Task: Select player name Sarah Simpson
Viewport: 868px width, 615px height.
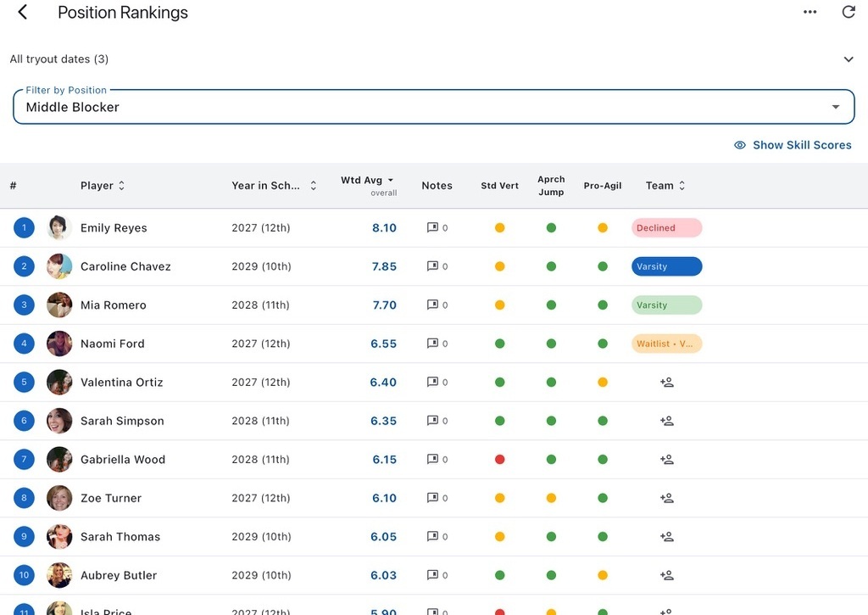Action: [x=122, y=421]
